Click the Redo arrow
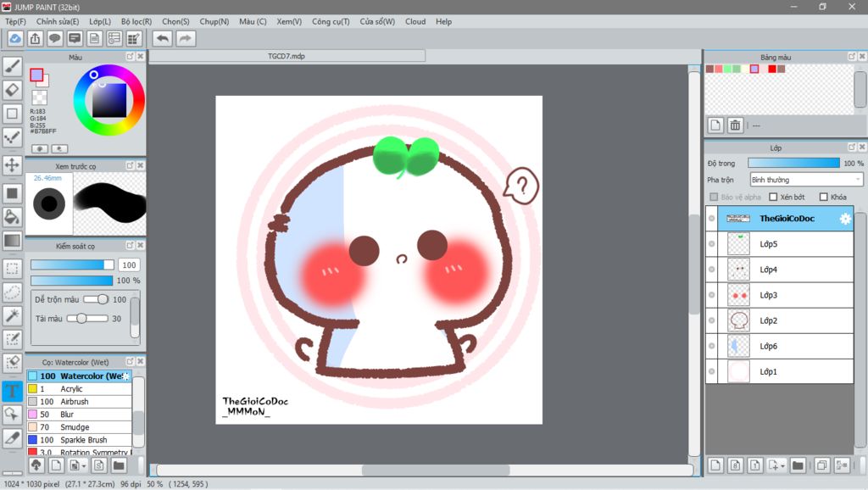Viewport: 868px width, 490px height. point(186,38)
